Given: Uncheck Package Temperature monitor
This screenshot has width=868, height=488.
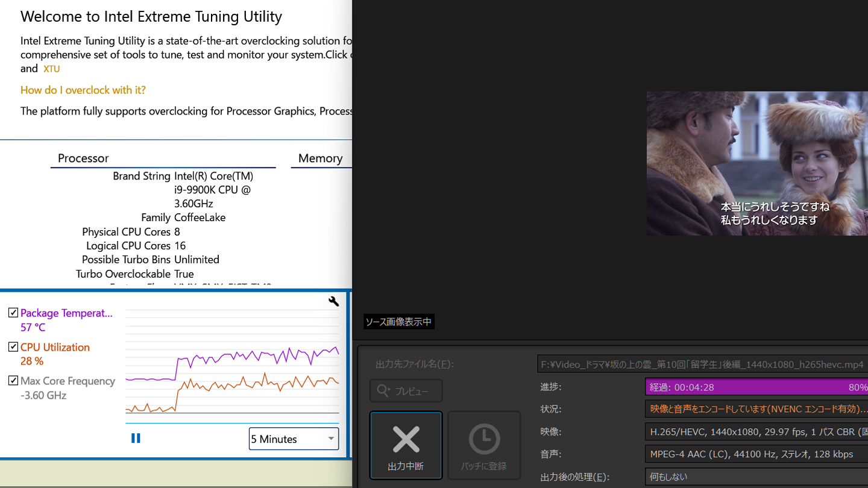Looking at the screenshot, I should click(13, 313).
